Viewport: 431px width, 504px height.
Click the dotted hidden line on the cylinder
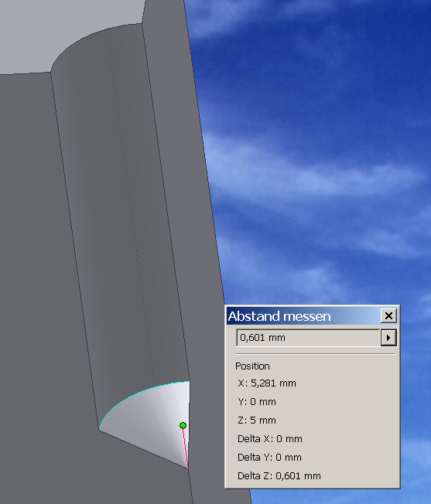tap(132, 209)
